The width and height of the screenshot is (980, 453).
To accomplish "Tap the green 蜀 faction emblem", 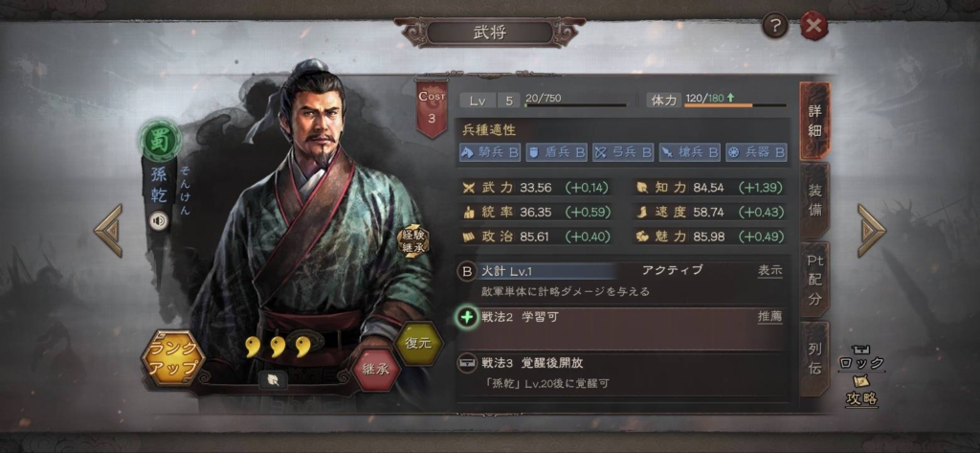I will point(160,140).
